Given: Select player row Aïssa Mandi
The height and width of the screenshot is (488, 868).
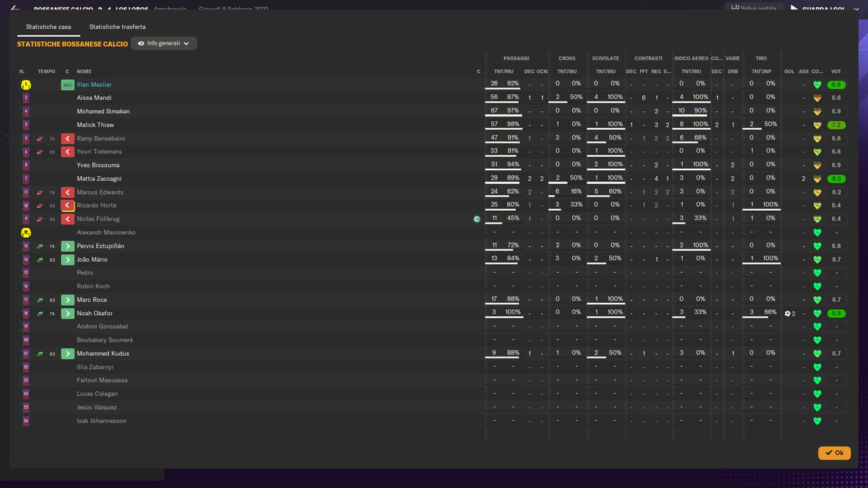Looking at the screenshot, I should point(434,98).
